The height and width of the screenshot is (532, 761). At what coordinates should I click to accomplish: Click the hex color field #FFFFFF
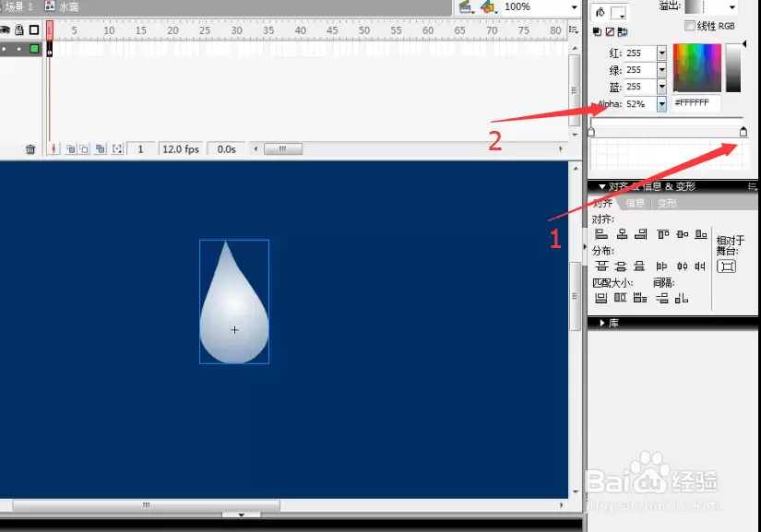(x=696, y=103)
